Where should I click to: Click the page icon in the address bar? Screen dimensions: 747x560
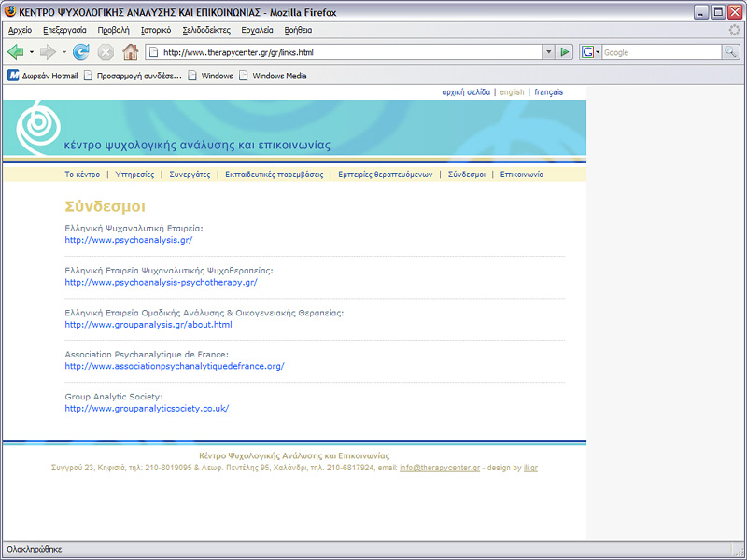[x=153, y=52]
